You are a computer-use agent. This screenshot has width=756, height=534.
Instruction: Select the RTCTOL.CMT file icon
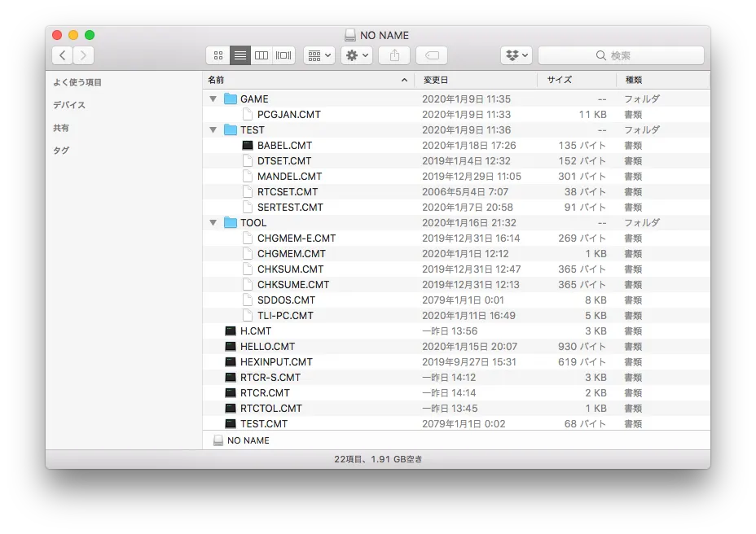point(231,408)
